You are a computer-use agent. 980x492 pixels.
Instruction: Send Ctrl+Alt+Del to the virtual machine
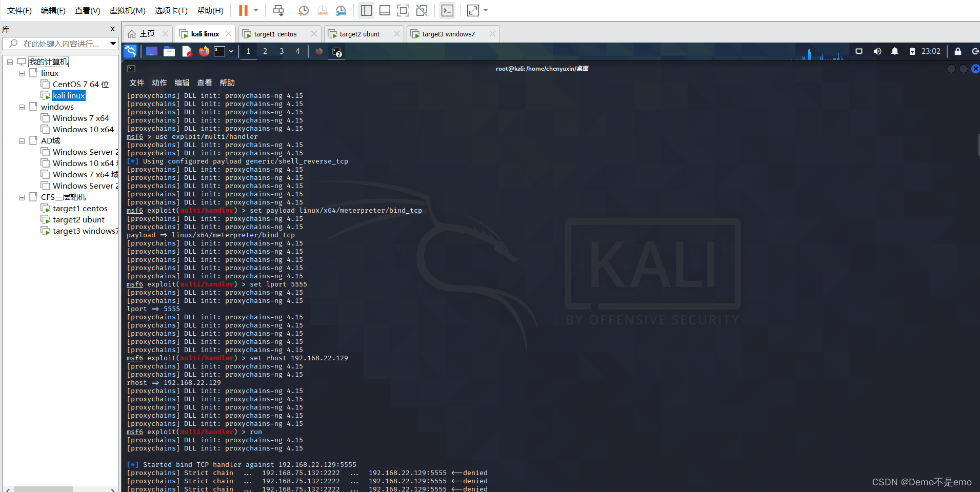(x=278, y=10)
